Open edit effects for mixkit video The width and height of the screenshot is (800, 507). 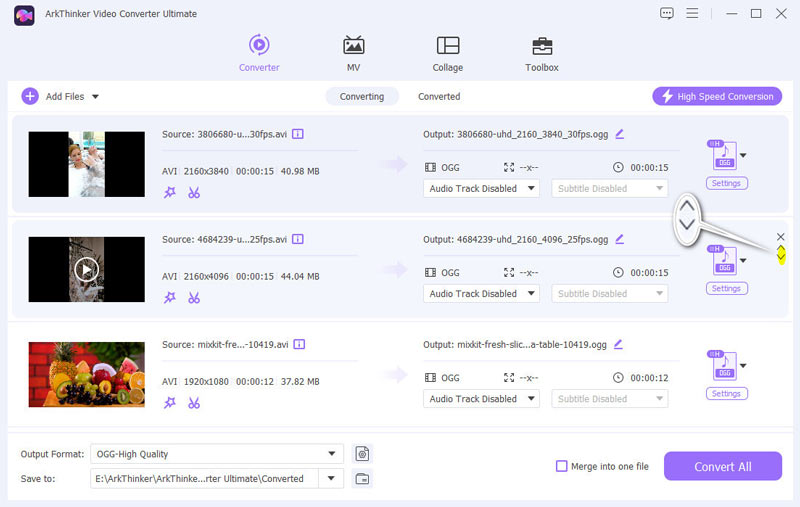coord(170,402)
